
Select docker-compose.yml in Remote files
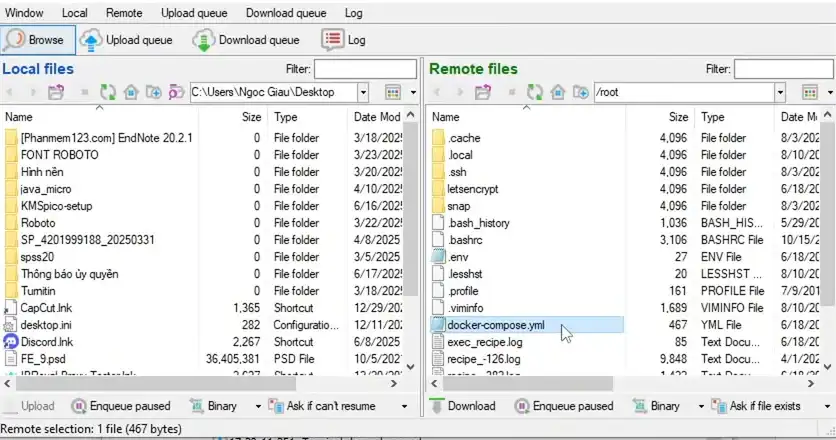(x=526, y=325)
